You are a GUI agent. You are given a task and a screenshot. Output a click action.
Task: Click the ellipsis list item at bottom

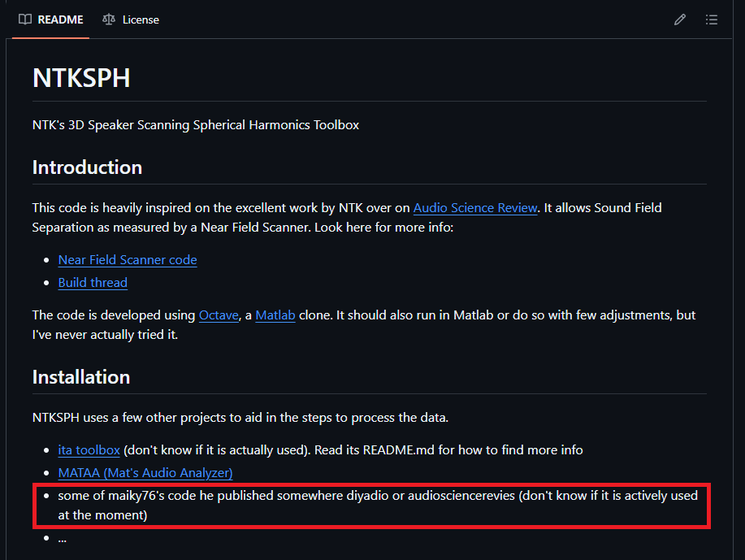(x=63, y=539)
